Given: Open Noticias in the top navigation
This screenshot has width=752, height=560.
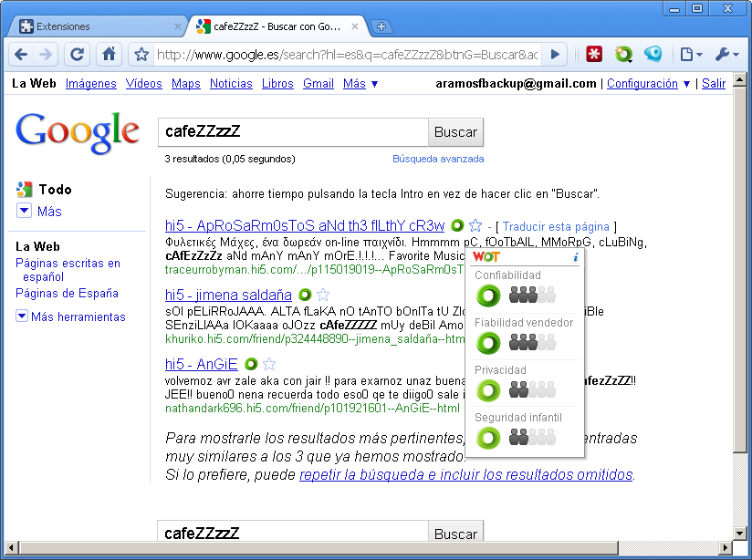Looking at the screenshot, I should [231, 83].
